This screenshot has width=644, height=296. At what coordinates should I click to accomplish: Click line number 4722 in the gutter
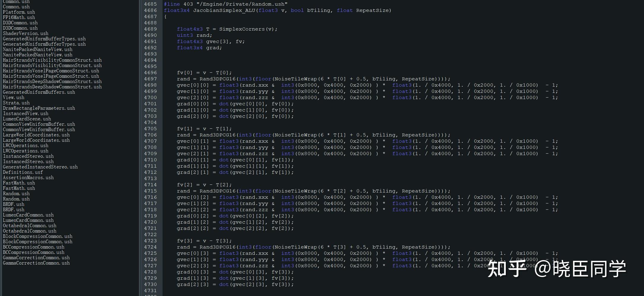150,235
